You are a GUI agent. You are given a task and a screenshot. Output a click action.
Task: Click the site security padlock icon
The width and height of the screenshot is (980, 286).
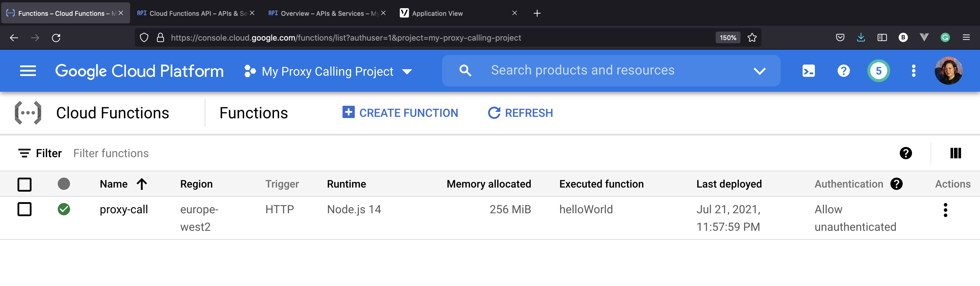pyautogui.click(x=160, y=38)
